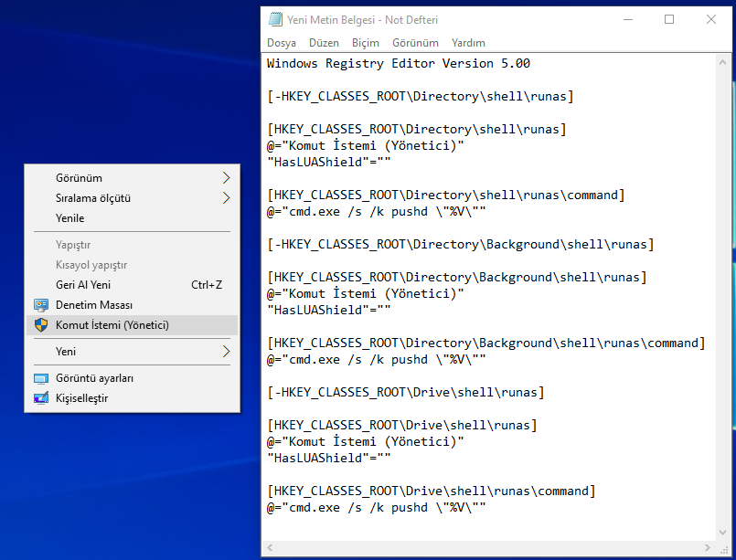
Task: Click the line [-HKEY_CLASSES_ROOT\Directory\Background\shell\runas]
Action: [x=461, y=244]
